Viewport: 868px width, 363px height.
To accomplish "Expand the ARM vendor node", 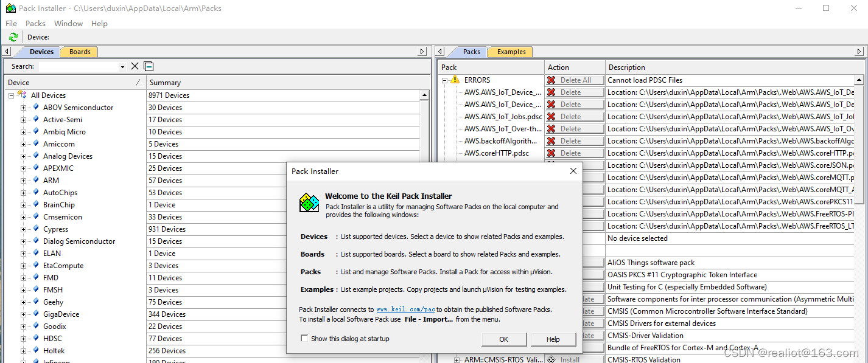I will 23,181.
